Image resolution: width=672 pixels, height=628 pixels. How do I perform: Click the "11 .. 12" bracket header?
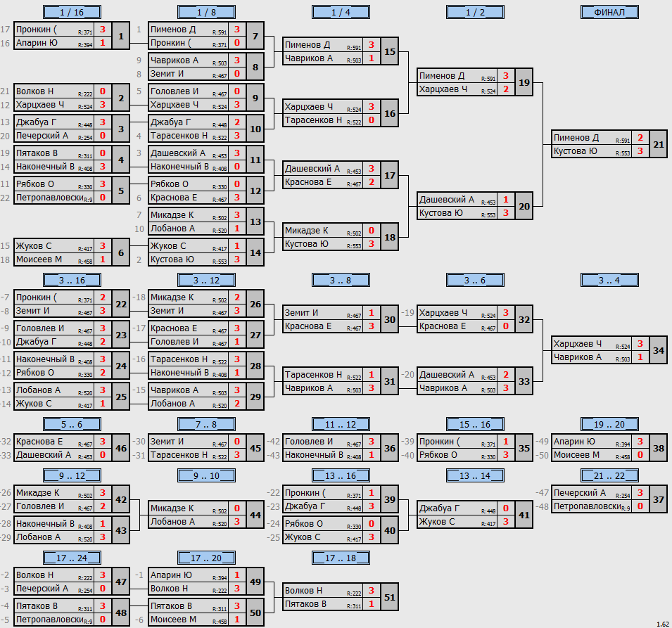pos(341,424)
